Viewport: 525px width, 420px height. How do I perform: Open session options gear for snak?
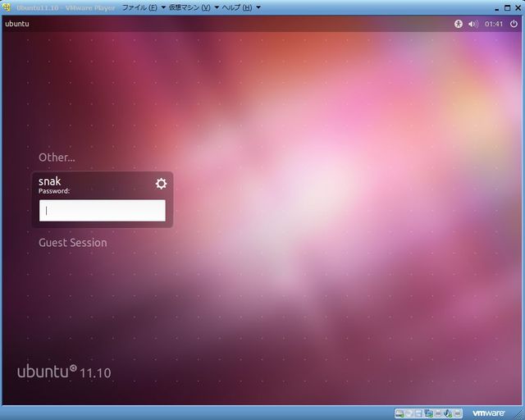tap(161, 184)
